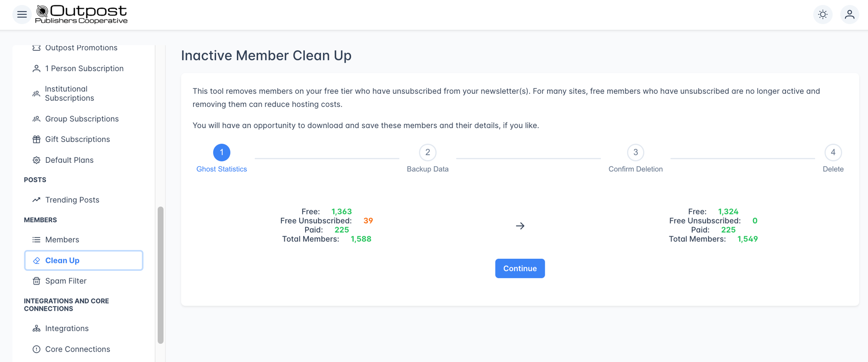Open the hamburger menu icon
This screenshot has width=868, height=362.
click(x=22, y=15)
